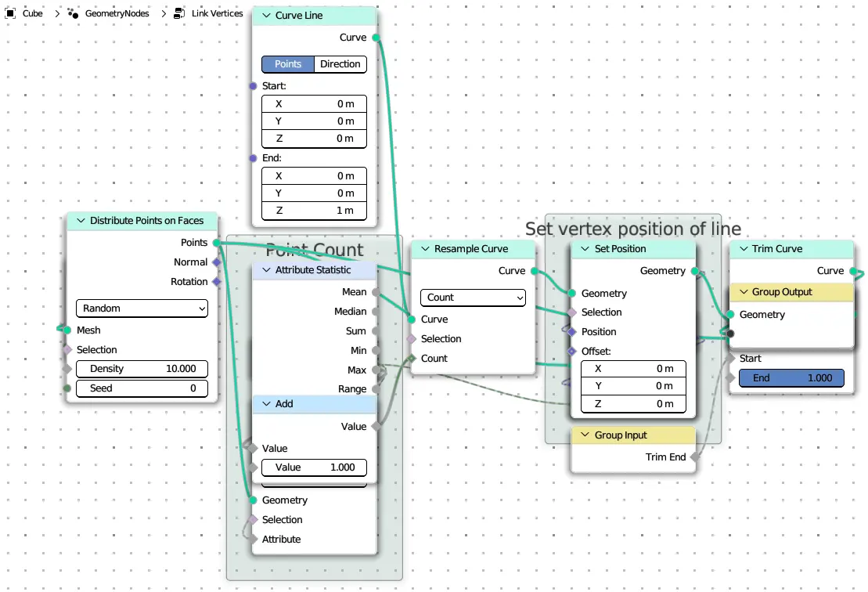Screen dimensions: 868x592
Task: Click the Geometry input socket of Attribute Statistic
Action: point(253,500)
